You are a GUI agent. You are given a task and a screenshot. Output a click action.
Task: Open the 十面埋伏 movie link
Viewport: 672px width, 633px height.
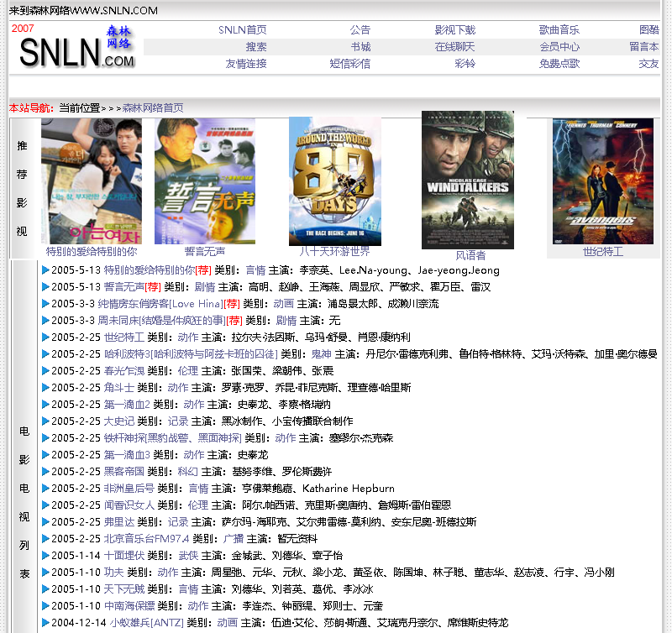tap(123, 556)
